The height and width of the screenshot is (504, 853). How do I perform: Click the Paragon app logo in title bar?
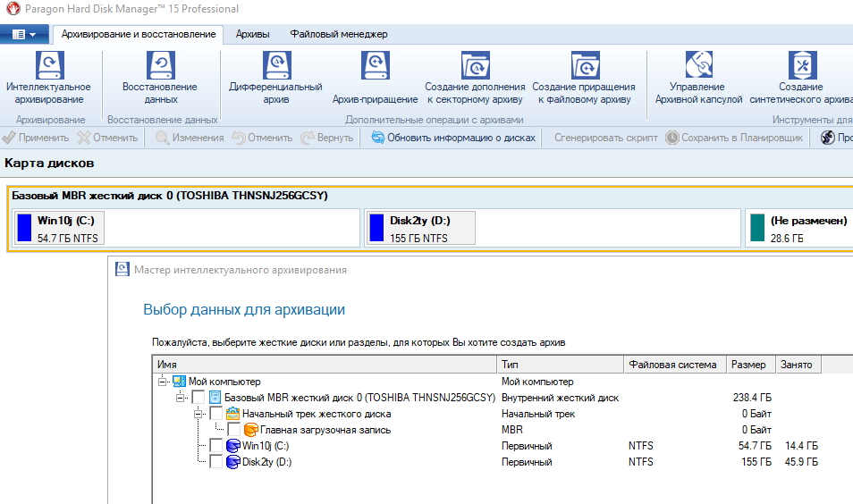12,9
